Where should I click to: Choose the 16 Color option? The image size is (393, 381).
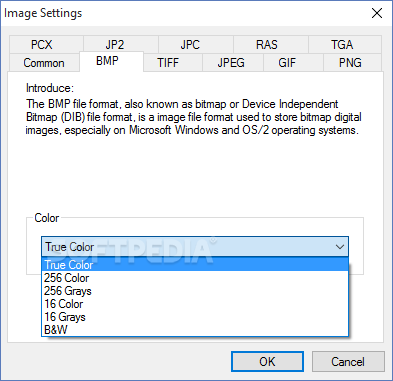[x=195, y=304]
